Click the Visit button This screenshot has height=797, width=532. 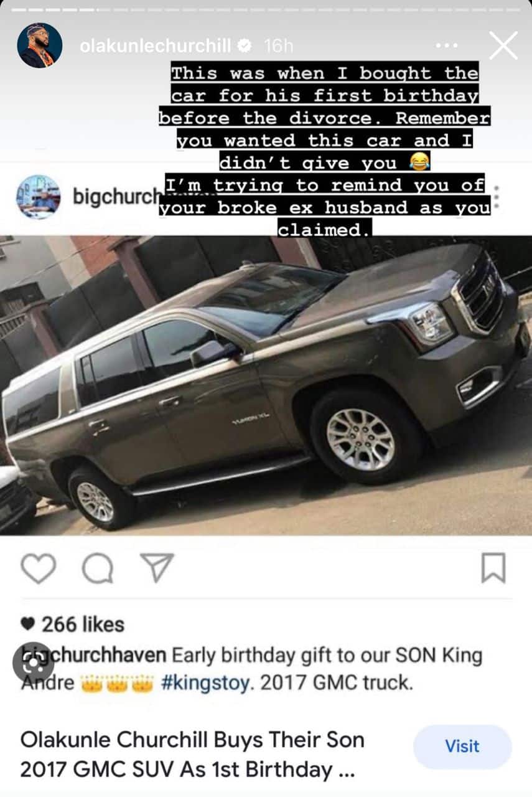tap(462, 746)
